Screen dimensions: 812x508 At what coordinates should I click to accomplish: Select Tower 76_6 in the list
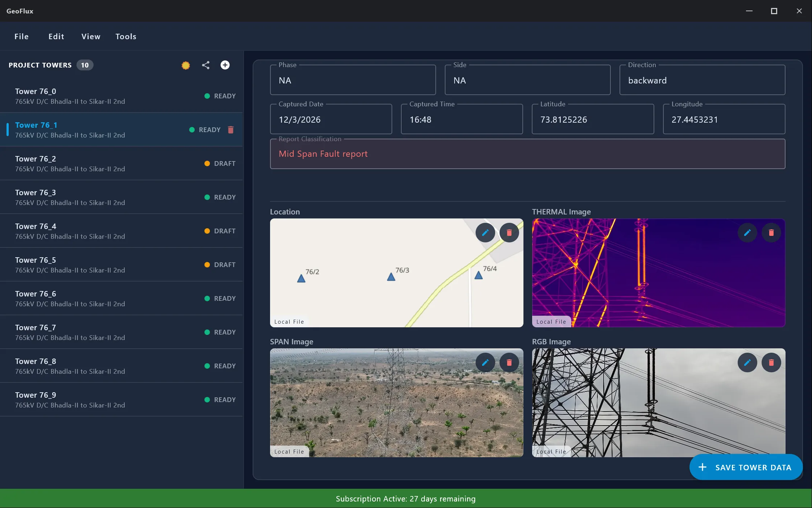pyautogui.click(x=121, y=299)
